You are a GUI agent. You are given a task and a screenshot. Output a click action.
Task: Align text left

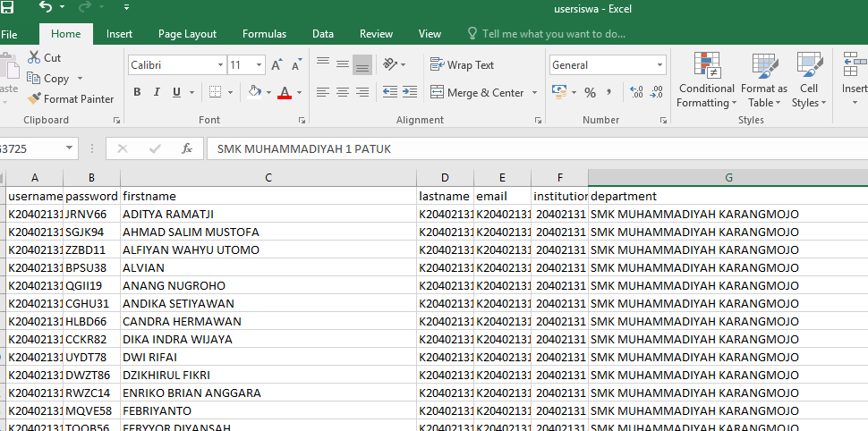323,92
